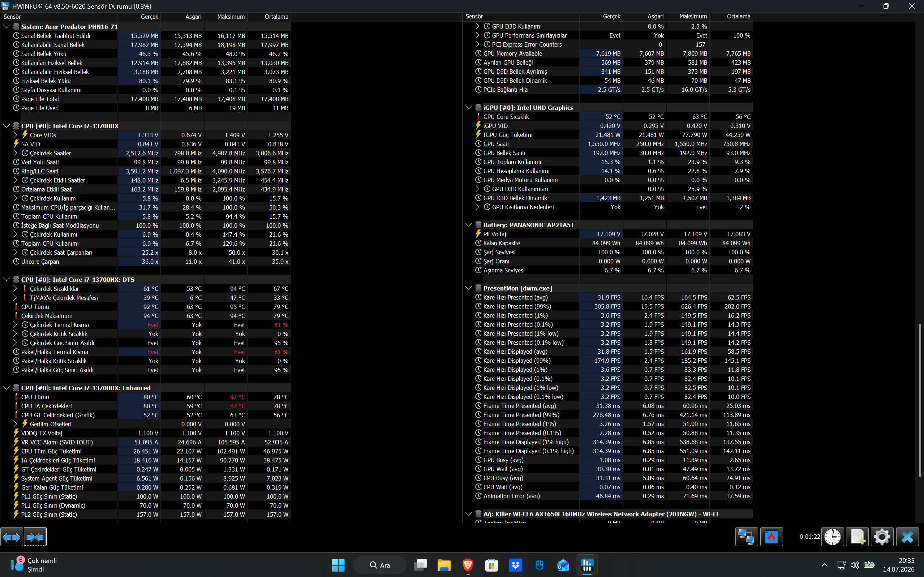Open the volume tray icon

coord(855,565)
